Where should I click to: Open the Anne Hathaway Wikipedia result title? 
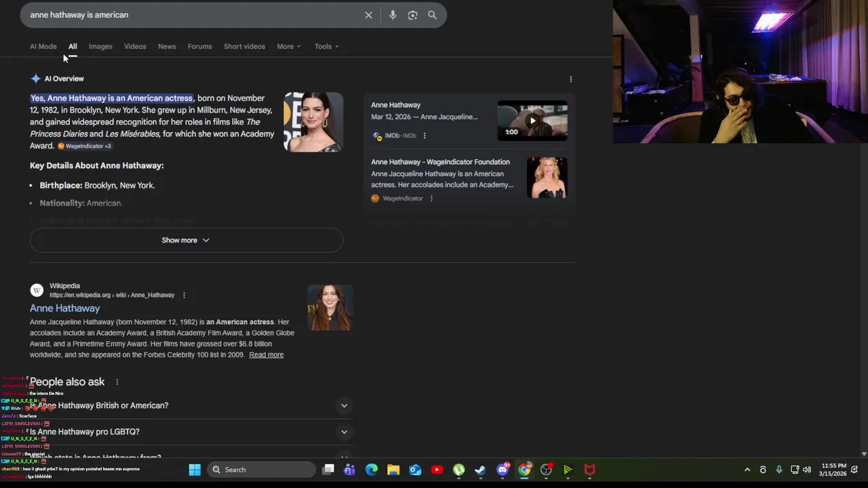64,308
